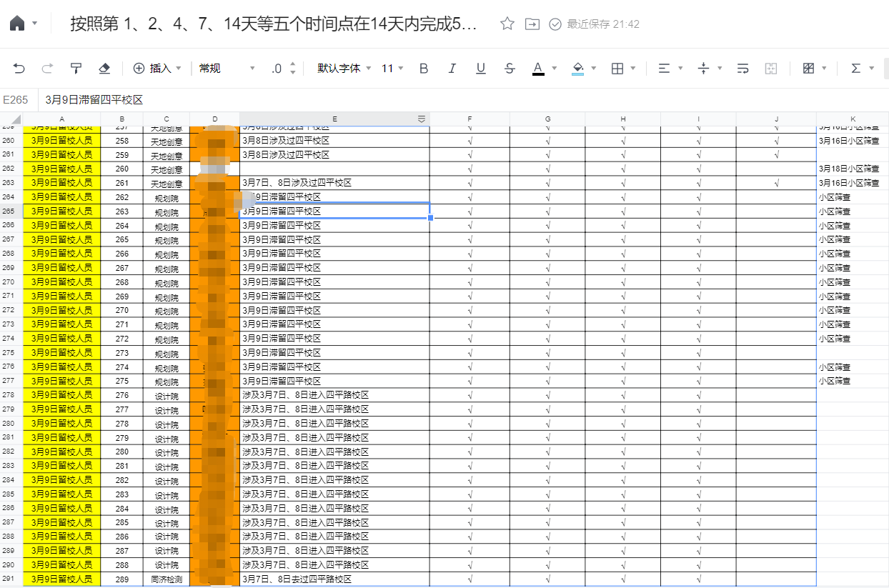Expand the font size 11 dropdown
This screenshot has height=588, width=889.
pyautogui.click(x=392, y=69)
